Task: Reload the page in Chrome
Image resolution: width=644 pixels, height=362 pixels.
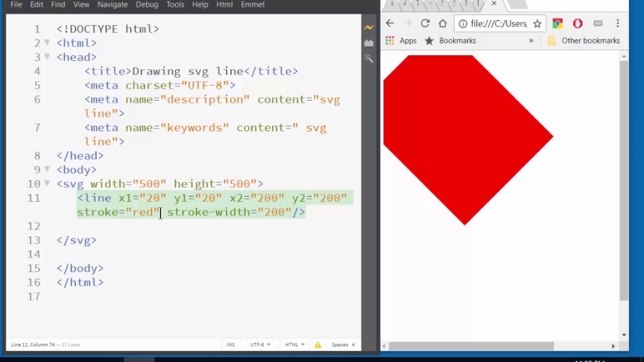Action: pos(425,24)
